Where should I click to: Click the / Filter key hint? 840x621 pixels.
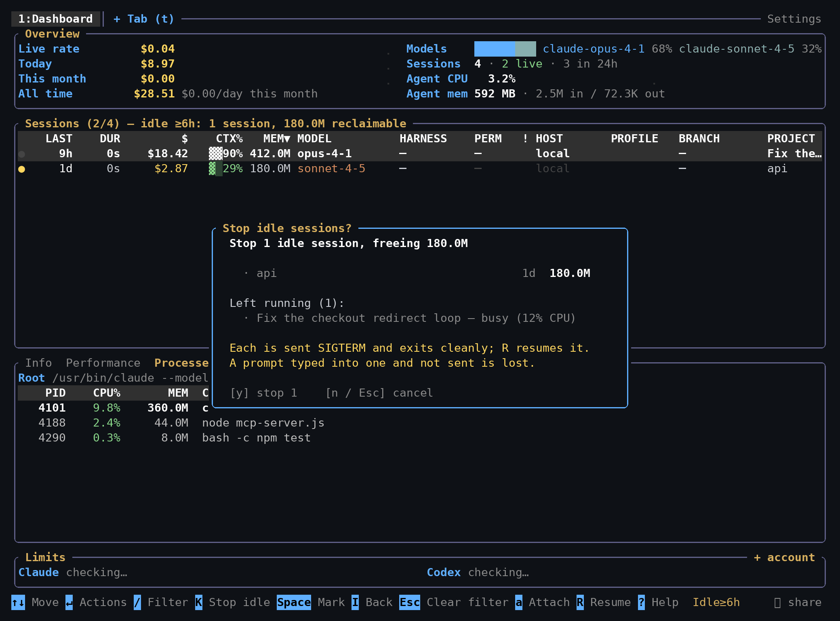click(161, 602)
